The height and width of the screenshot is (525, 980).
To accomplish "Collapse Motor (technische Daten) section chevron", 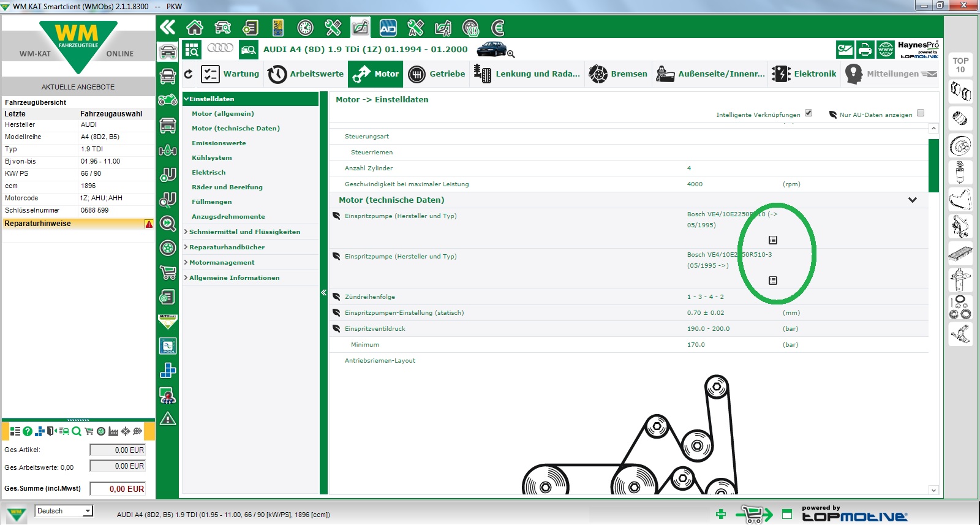I will click(x=913, y=200).
